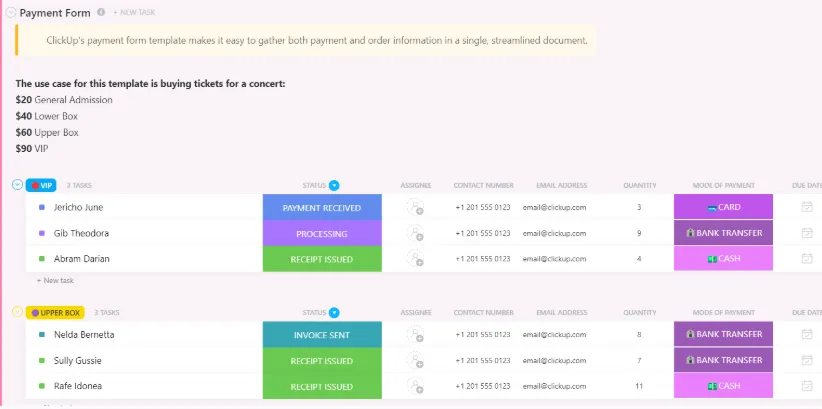Click the VIP group's STATUS column header
Viewport: 822px width, 409px height.
point(314,185)
